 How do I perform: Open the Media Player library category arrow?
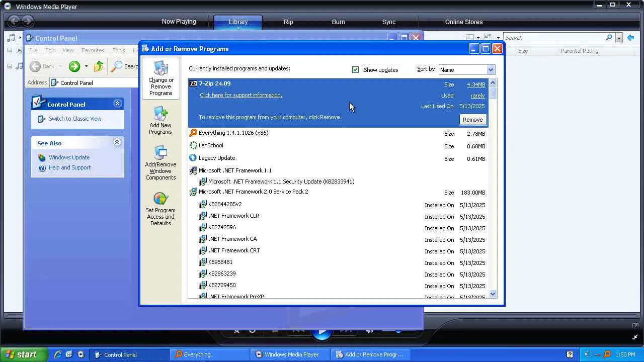click(20, 38)
